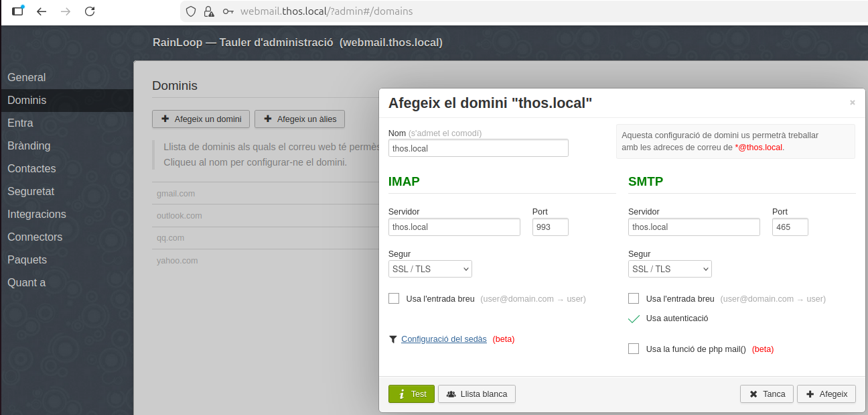This screenshot has width=868, height=415.
Task: Open the browser sidebar/tab panel icon
Action: [x=18, y=11]
